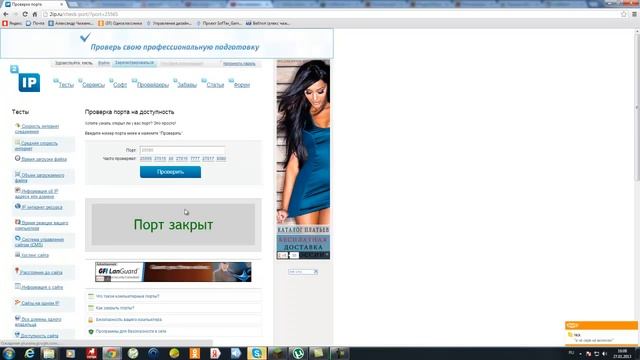Open Скорость интернет соединения test link
Viewport: 640px width, 360px height.
coord(37,129)
